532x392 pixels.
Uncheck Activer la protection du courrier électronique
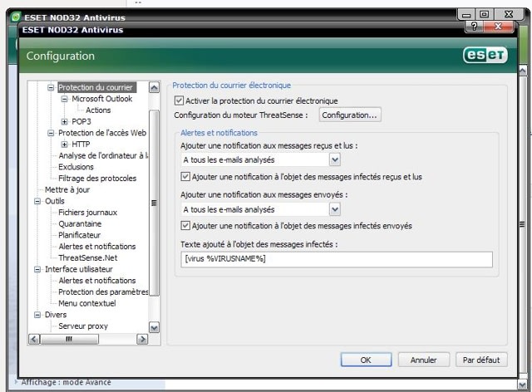[179, 100]
